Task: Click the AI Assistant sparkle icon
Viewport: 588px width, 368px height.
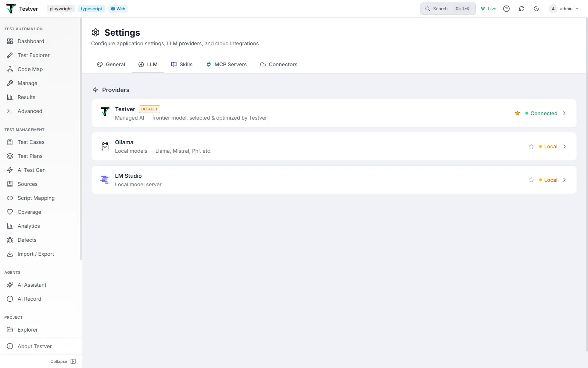Action: pos(10,285)
